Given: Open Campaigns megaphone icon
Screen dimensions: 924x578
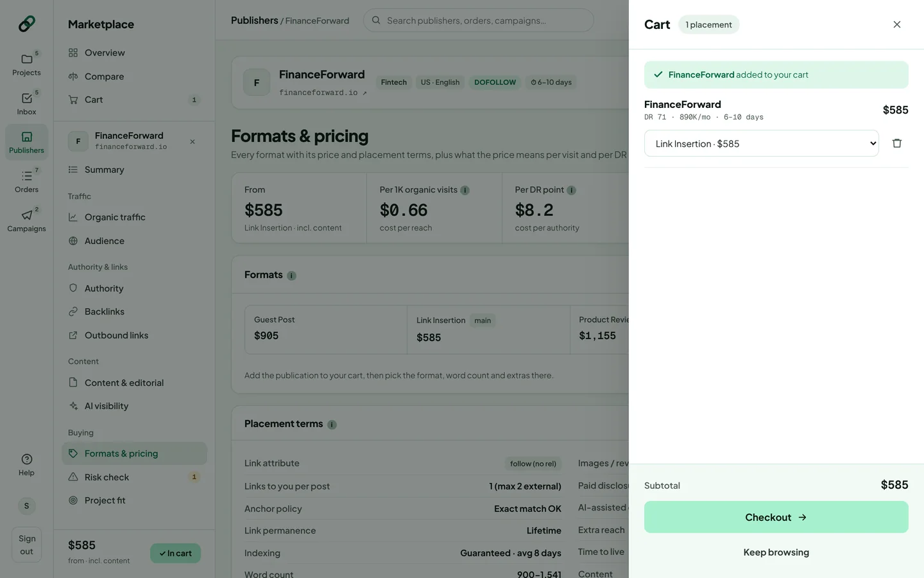Looking at the screenshot, I should click(x=26, y=221).
